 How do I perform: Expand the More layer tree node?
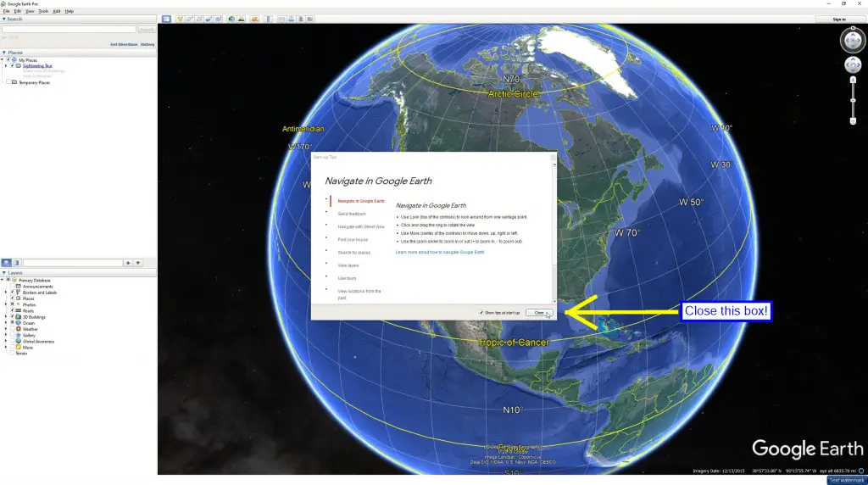[6, 347]
